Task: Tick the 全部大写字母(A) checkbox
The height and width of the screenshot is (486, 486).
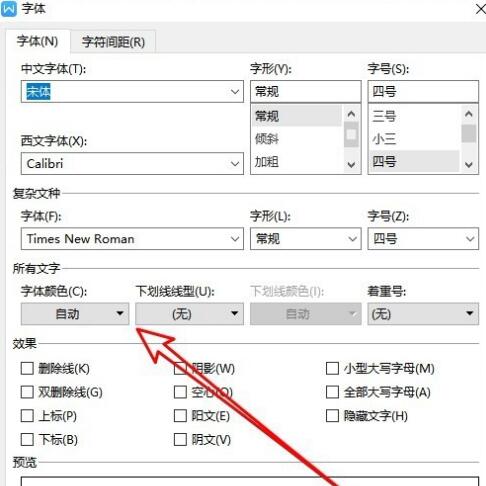Action: click(332, 392)
